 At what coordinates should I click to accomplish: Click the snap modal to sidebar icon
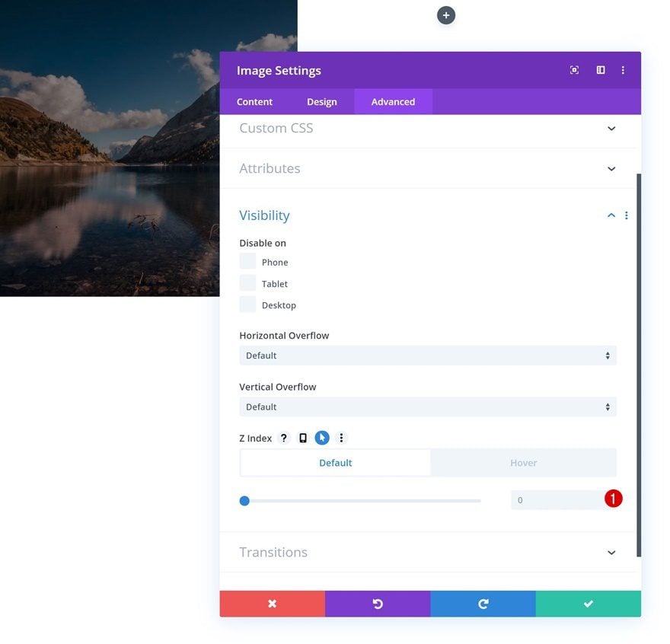[x=601, y=70]
